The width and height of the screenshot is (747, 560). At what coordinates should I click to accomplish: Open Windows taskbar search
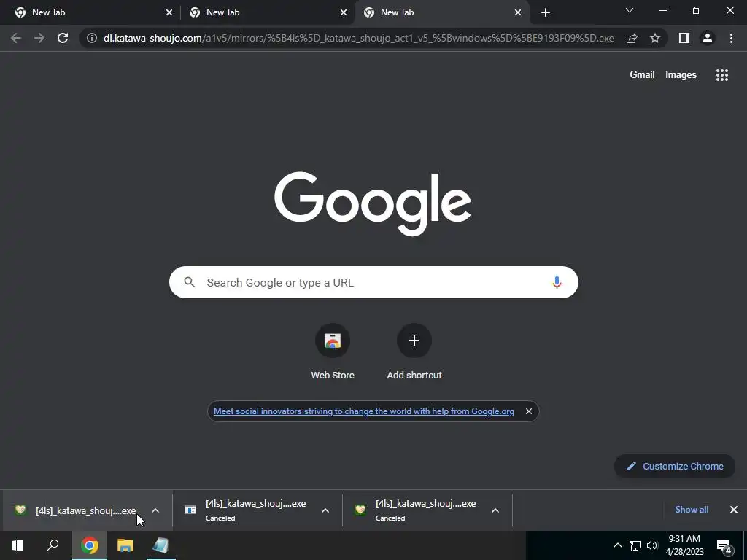coord(53,545)
